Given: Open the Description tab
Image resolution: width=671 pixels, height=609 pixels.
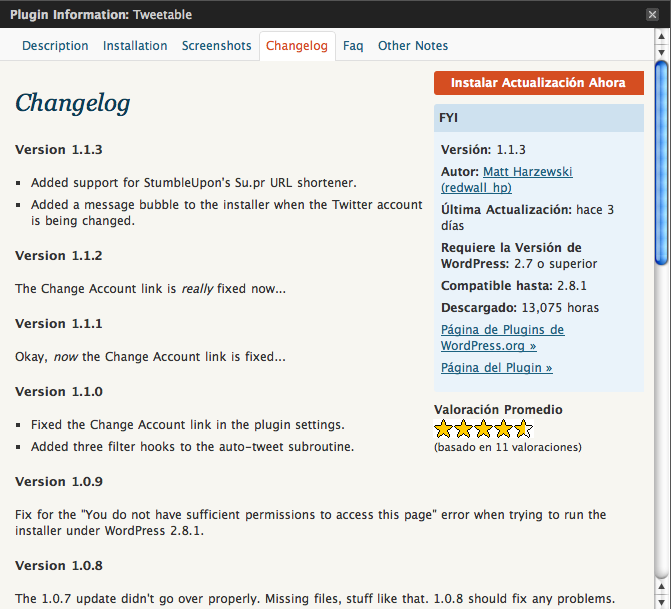Looking at the screenshot, I should click(55, 46).
